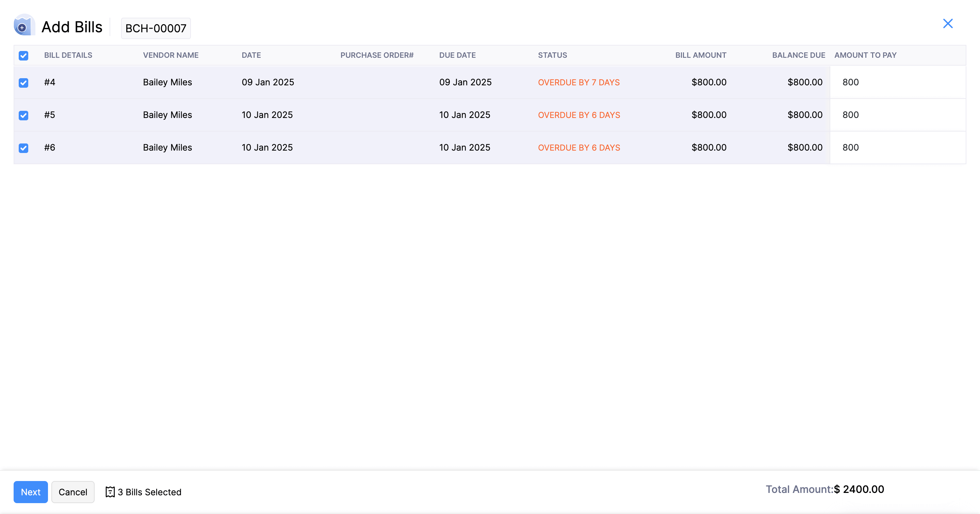
Task: Click the Add Bills header icon
Action: 23,27
